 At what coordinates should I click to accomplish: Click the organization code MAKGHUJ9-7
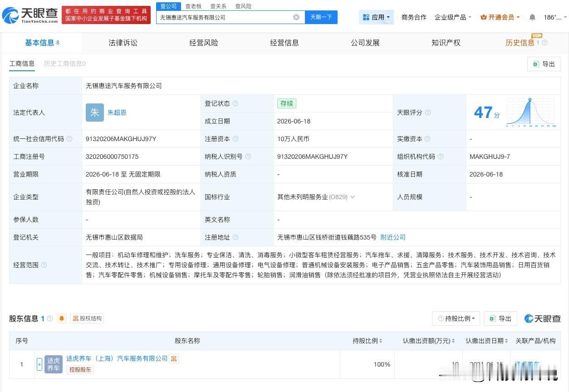coord(490,157)
